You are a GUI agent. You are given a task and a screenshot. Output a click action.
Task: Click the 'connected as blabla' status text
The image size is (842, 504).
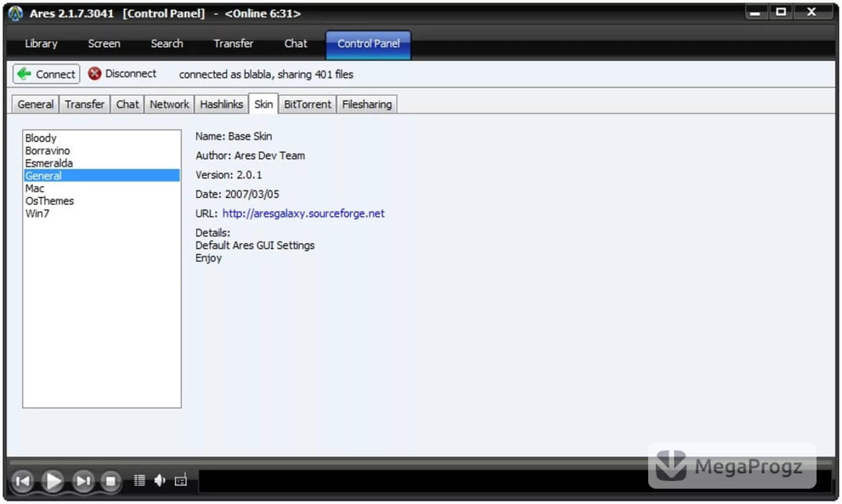pos(266,75)
